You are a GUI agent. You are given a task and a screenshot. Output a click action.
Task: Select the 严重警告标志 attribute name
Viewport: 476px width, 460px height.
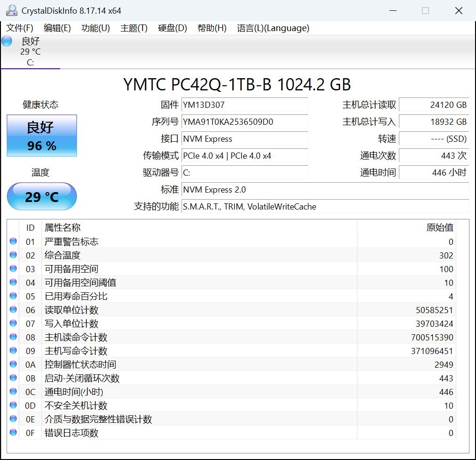click(x=71, y=242)
